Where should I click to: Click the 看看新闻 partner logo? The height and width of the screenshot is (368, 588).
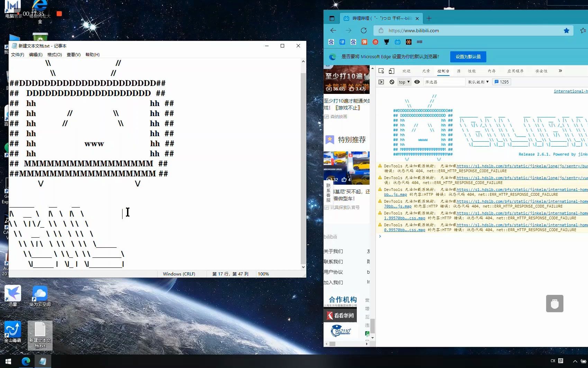340,315
